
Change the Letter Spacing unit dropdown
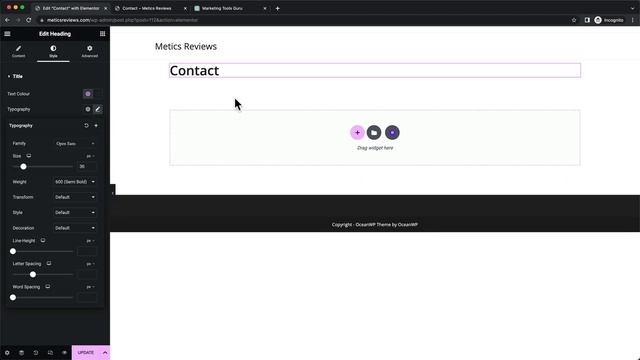(90, 264)
